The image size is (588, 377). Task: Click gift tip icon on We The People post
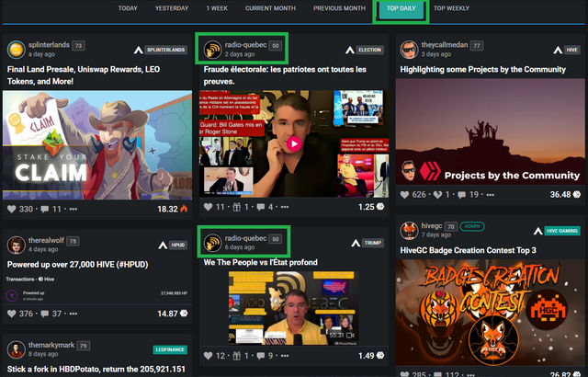click(237, 356)
